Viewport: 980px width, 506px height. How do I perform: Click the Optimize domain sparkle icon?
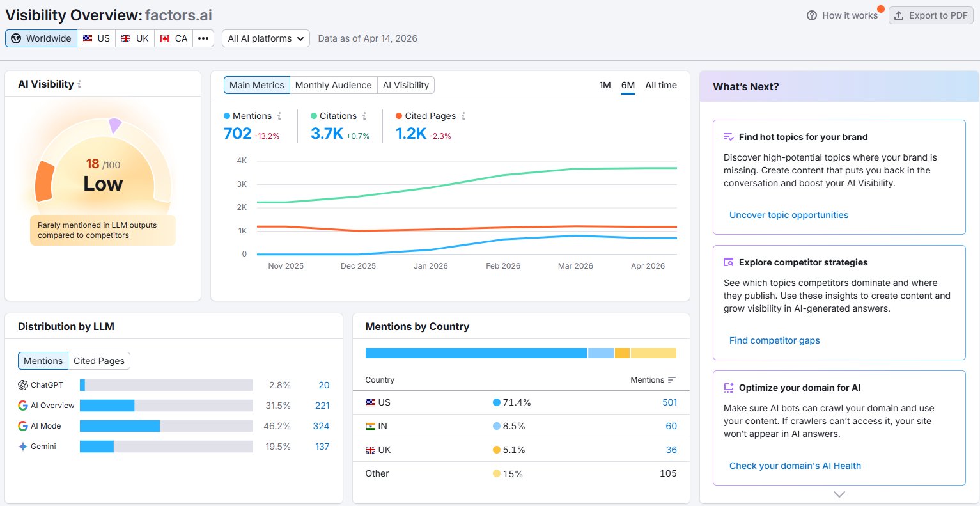point(728,388)
